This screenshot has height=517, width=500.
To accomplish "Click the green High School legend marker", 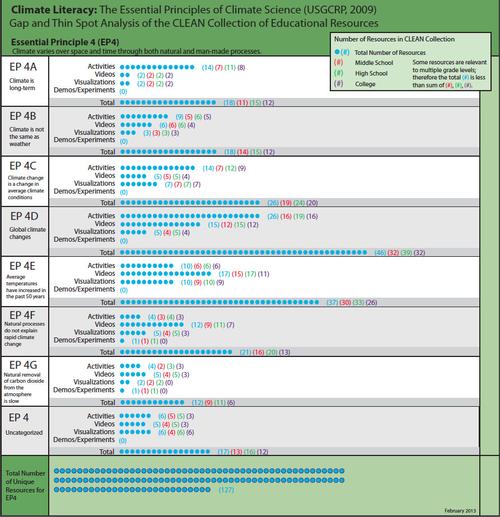I will pos(338,73).
